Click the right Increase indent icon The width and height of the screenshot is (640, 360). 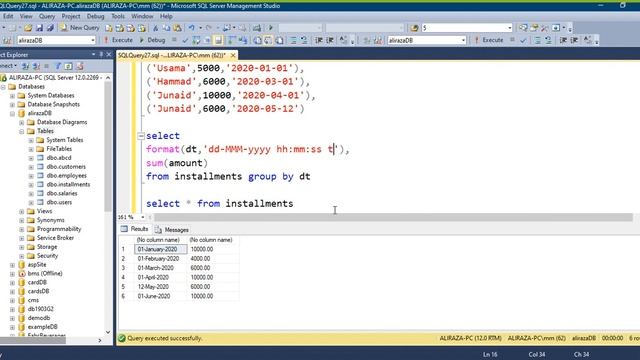click(x=574, y=40)
